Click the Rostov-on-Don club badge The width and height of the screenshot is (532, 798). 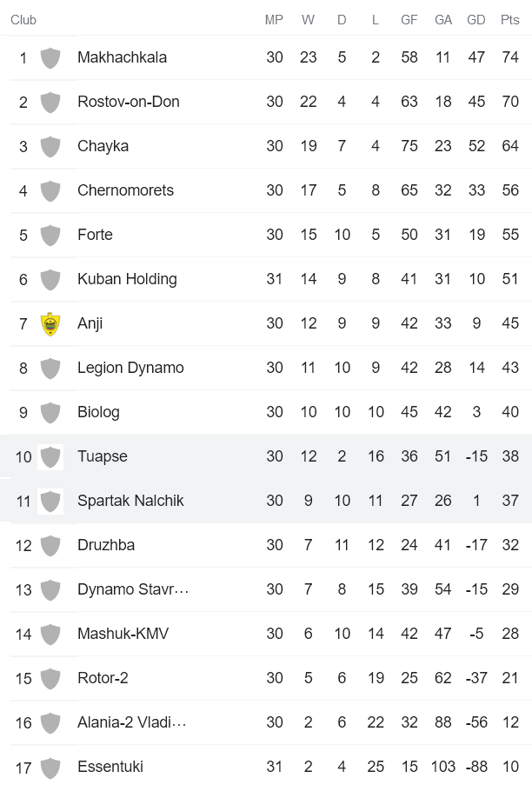51,102
